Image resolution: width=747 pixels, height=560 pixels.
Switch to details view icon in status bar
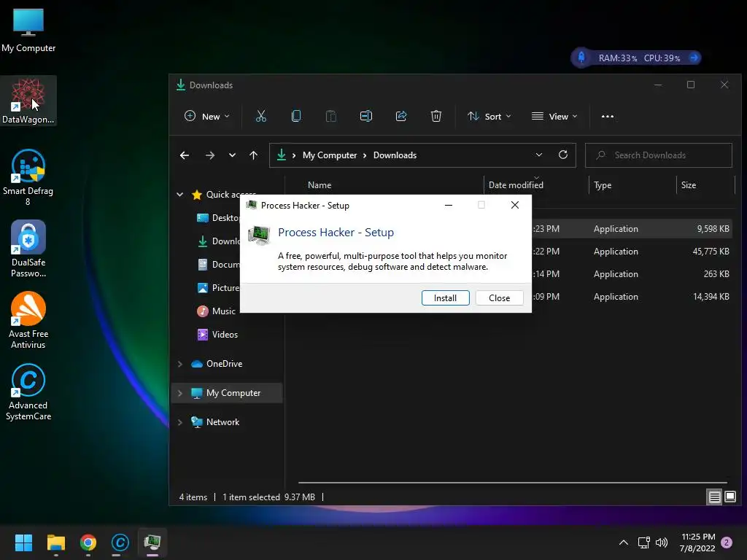[715, 497]
